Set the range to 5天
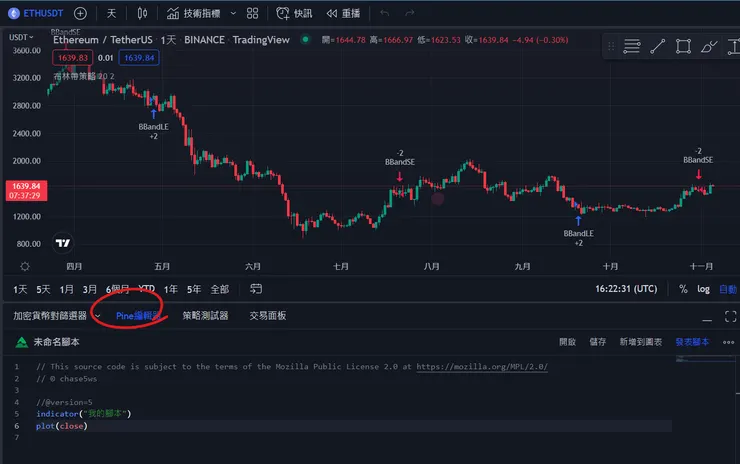The height and width of the screenshot is (464, 740). (43, 289)
